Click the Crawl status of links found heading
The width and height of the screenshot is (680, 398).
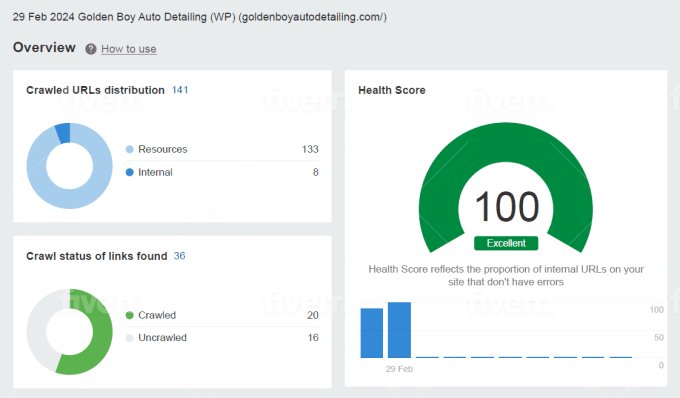point(97,256)
